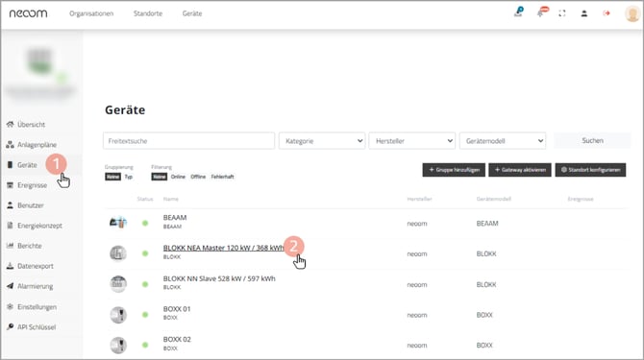Click the Übersicht home icon
Screen dimensions: 644x360
click(10, 124)
